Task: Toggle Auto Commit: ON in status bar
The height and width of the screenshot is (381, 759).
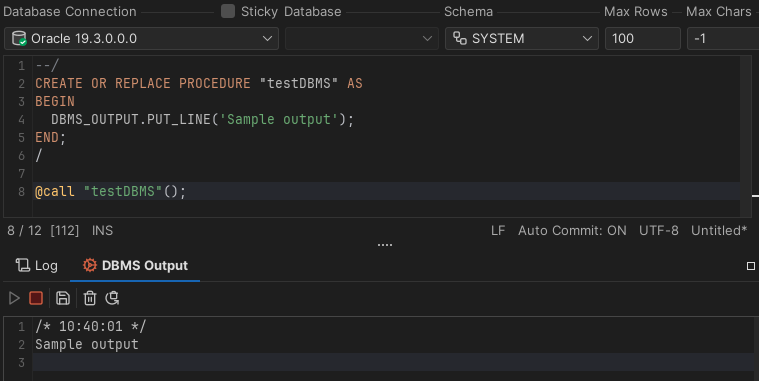Action: click(x=572, y=230)
